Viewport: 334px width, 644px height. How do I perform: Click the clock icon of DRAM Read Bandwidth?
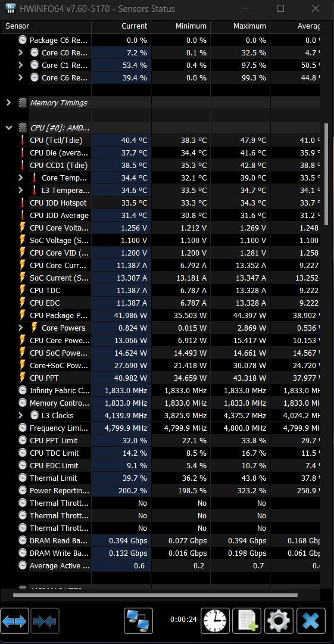click(23, 540)
